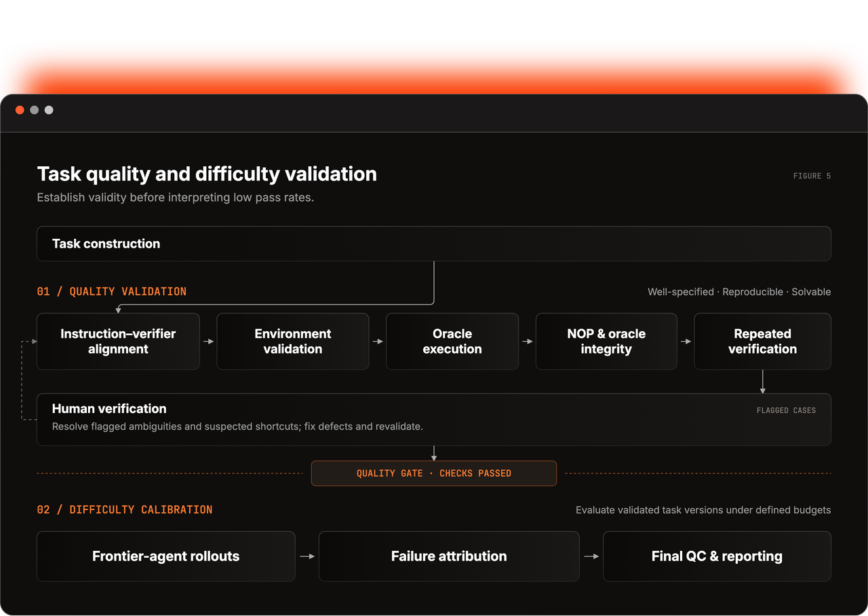Select the Task construction bar
868x616 pixels.
(x=434, y=244)
